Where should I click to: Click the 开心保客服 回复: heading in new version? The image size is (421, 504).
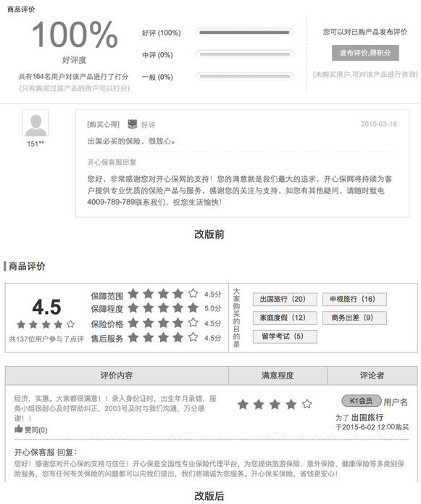pyautogui.click(x=46, y=453)
